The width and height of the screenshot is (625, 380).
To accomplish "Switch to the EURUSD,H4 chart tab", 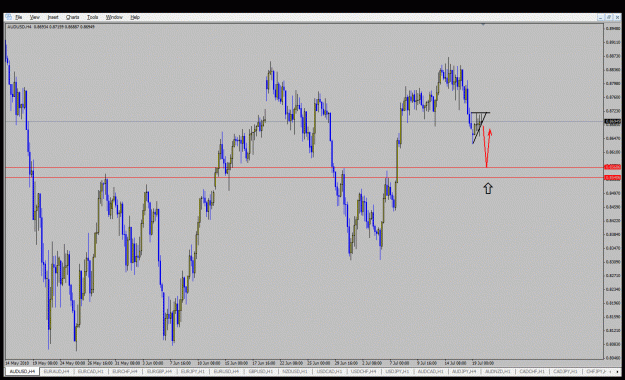I will tap(226, 371).
